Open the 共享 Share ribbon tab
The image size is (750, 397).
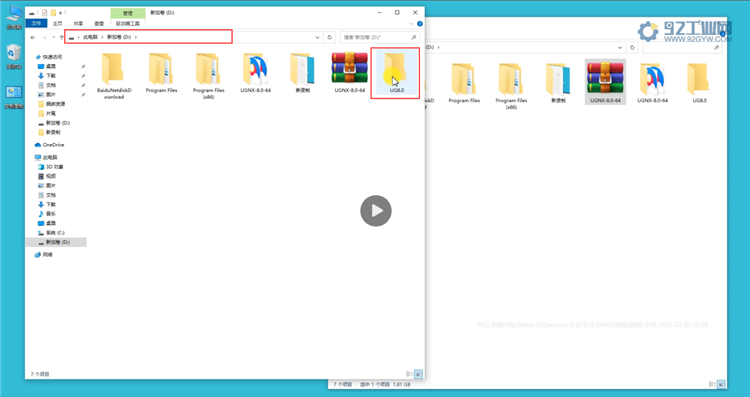click(x=78, y=23)
